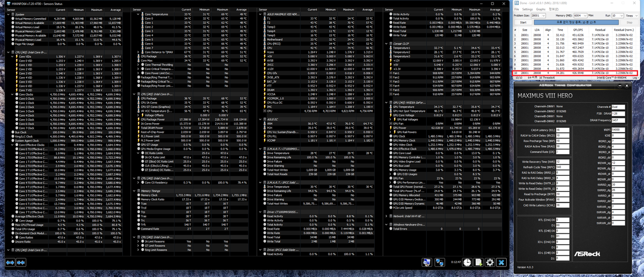
Task: Click the CAS# Latency (tCL) field
Action: tap(562, 130)
